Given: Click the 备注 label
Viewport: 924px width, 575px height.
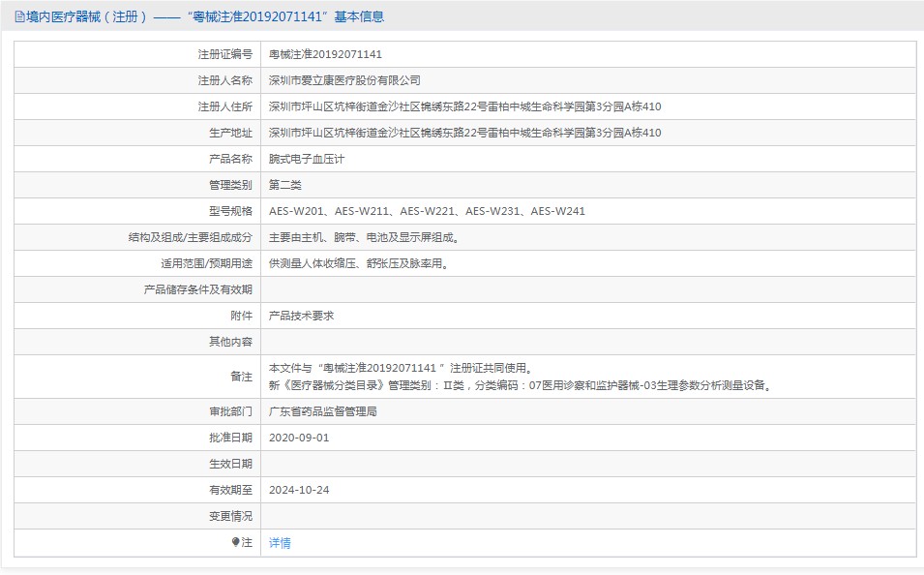Looking at the screenshot, I should point(242,377).
